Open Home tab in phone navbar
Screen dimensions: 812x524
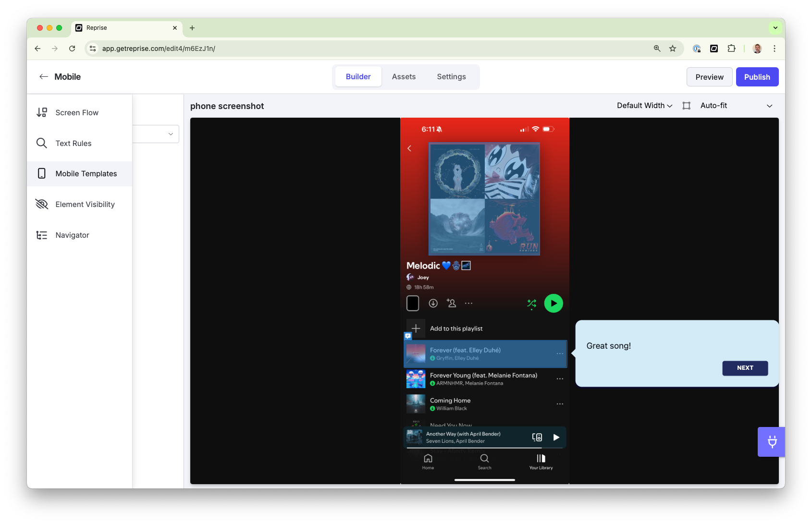point(428,462)
